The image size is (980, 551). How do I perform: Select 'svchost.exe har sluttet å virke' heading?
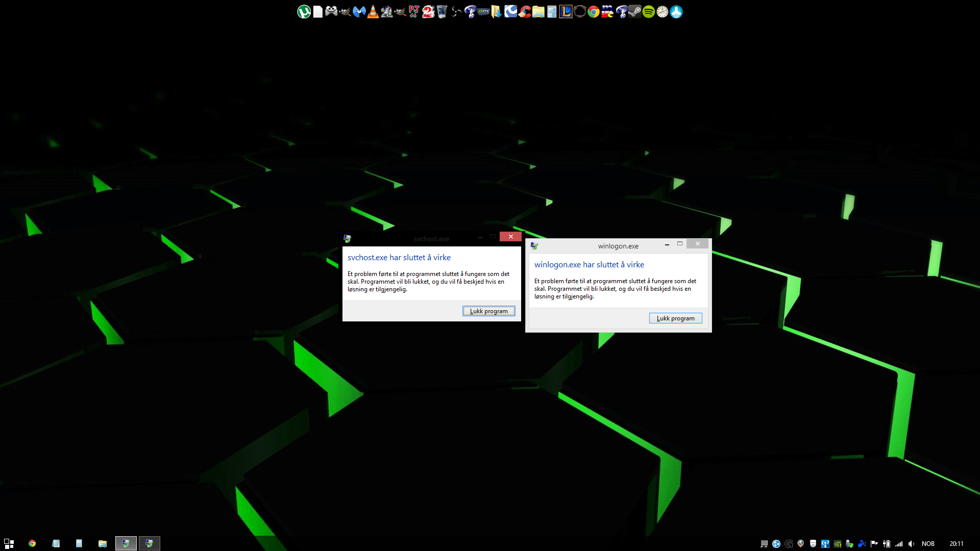(x=399, y=258)
